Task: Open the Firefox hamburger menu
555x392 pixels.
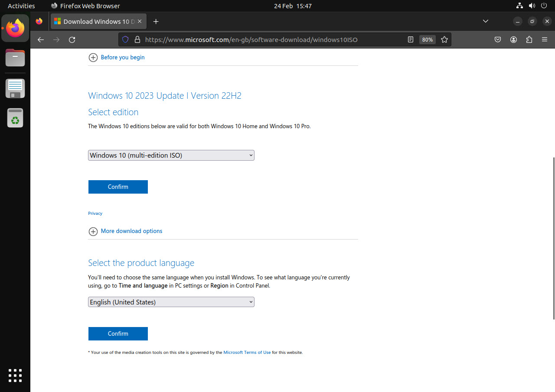Action: pyautogui.click(x=545, y=39)
